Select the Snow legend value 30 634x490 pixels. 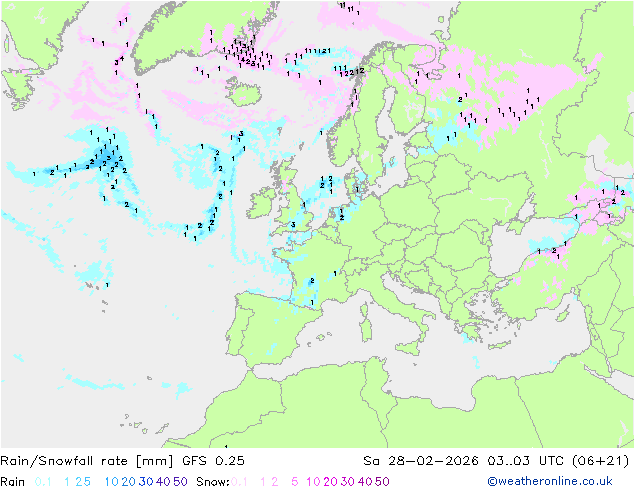pos(348,482)
